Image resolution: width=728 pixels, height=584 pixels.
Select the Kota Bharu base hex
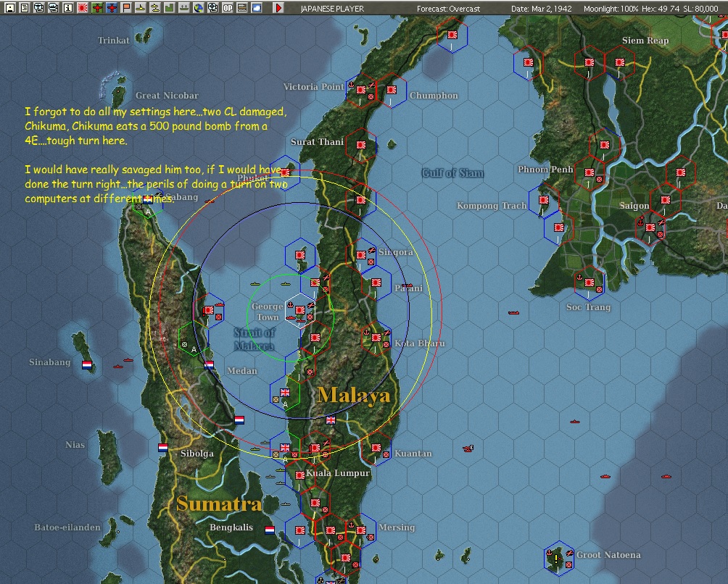point(376,338)
